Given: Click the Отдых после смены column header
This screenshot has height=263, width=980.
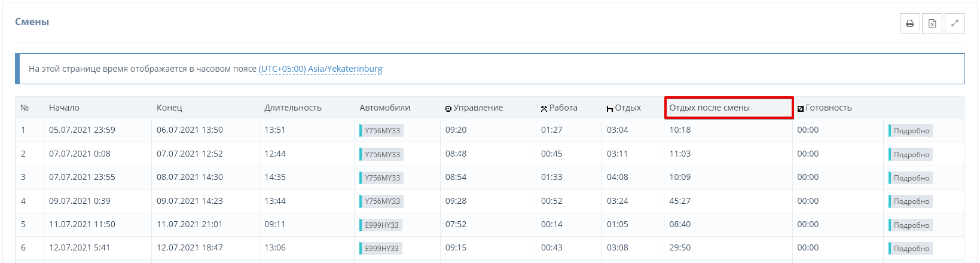Looking at the screenshot, I should [709, 108].
